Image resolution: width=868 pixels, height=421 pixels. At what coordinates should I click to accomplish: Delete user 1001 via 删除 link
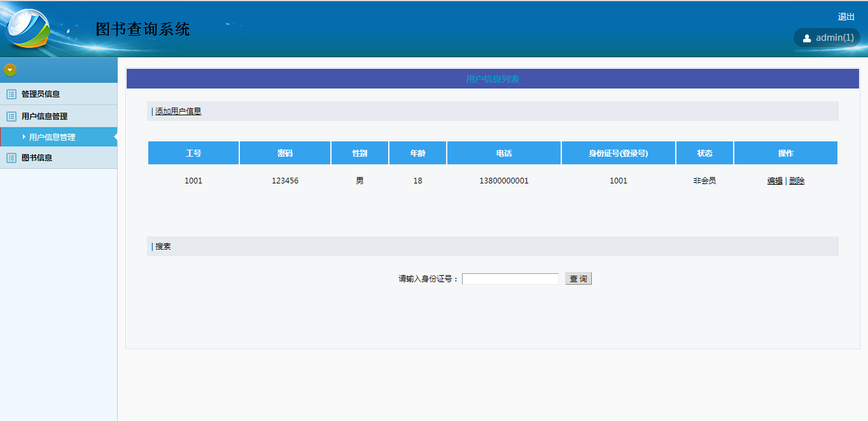(797, 181)
